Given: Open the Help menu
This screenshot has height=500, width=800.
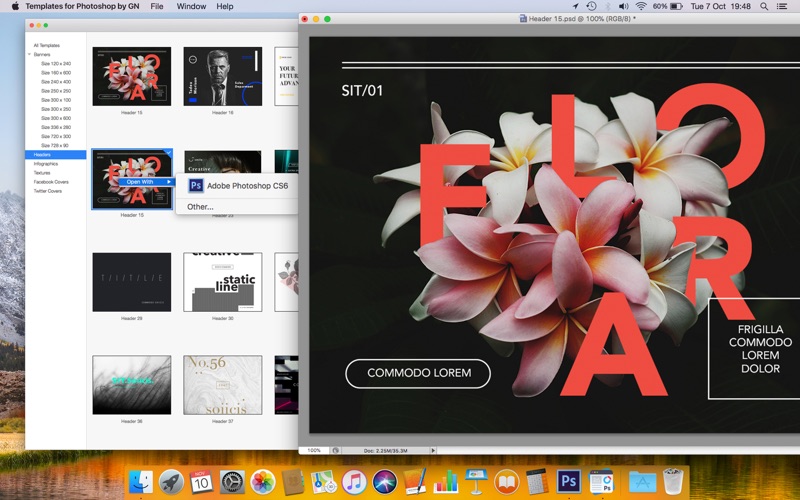Looking at the screenshot, I should coord(224,6).
